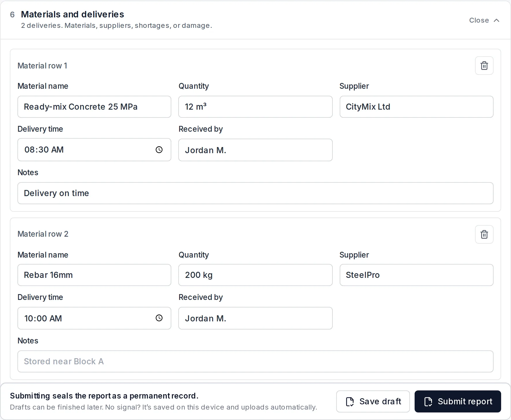511x420 pixels.
Task: Focus the 08:30 AM delivery time field
Action: tap(94, 150)
